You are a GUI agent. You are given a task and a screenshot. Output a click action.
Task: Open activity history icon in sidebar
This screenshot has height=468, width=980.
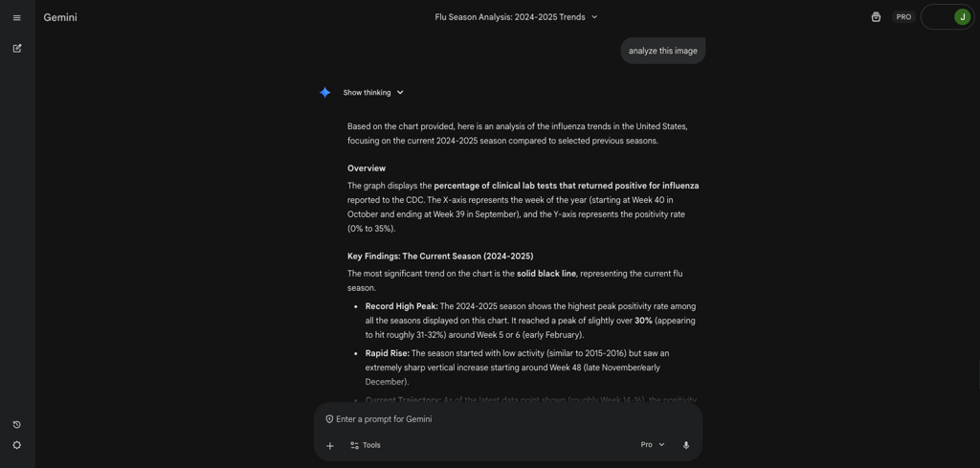pos(17,425)
